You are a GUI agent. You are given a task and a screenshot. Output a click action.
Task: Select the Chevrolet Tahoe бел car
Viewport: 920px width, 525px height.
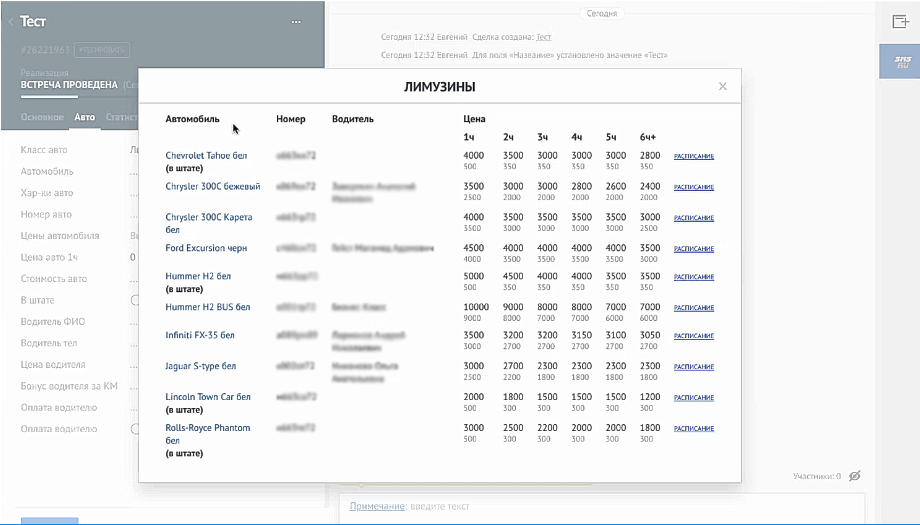coord(206,155)
